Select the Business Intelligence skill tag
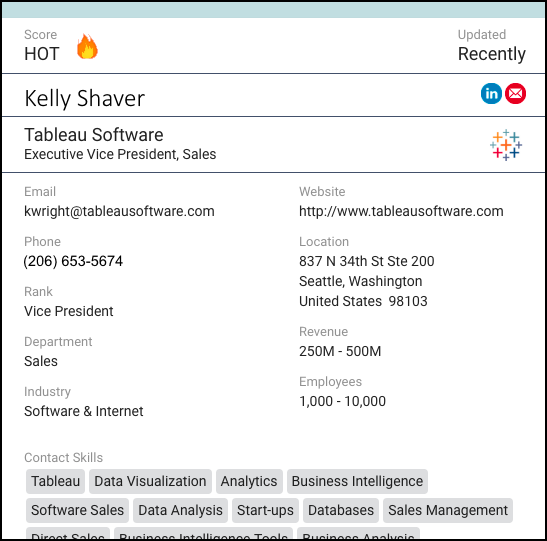This screenshot has height=541, width=547. pyautogui.click(x=357, y=481)
